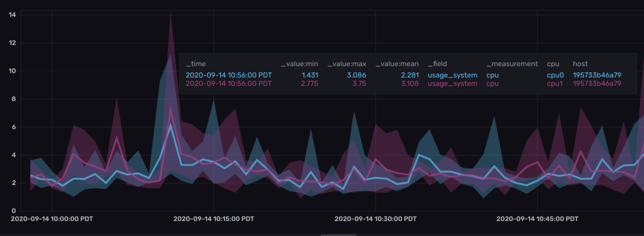Viewport: 644px width, 236px height.
Task: Select the cpu1 value in tooltip
Action: point(554,84)
